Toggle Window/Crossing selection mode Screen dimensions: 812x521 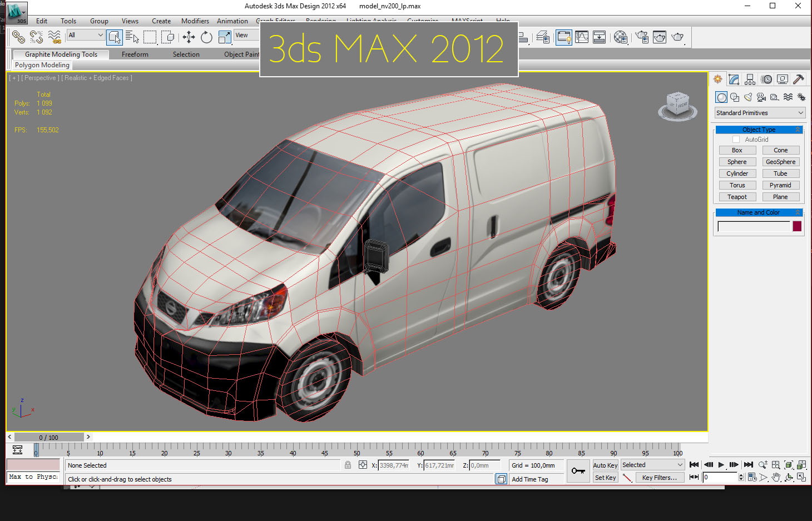point(168,37)
